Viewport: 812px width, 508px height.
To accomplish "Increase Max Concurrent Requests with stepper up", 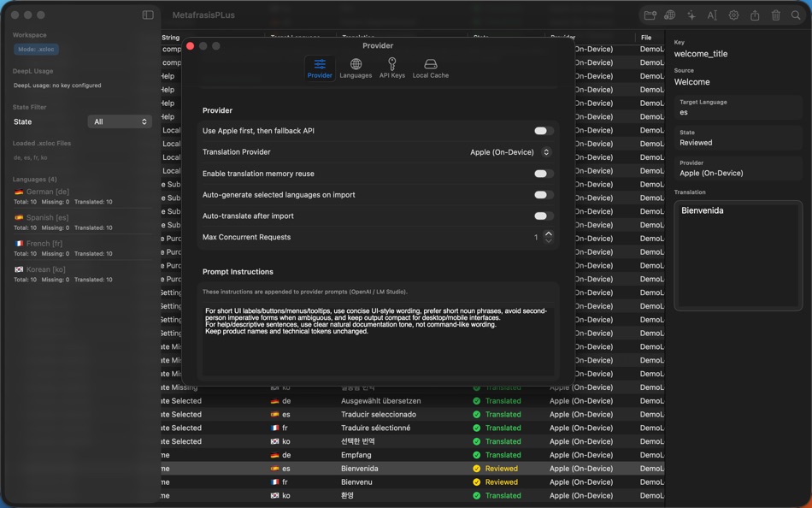I will (x=549, y=233).
